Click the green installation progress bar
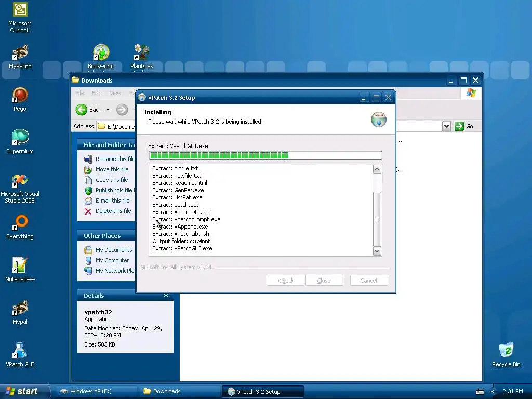This screenshot has height=399, width=532. pos(265,155)
